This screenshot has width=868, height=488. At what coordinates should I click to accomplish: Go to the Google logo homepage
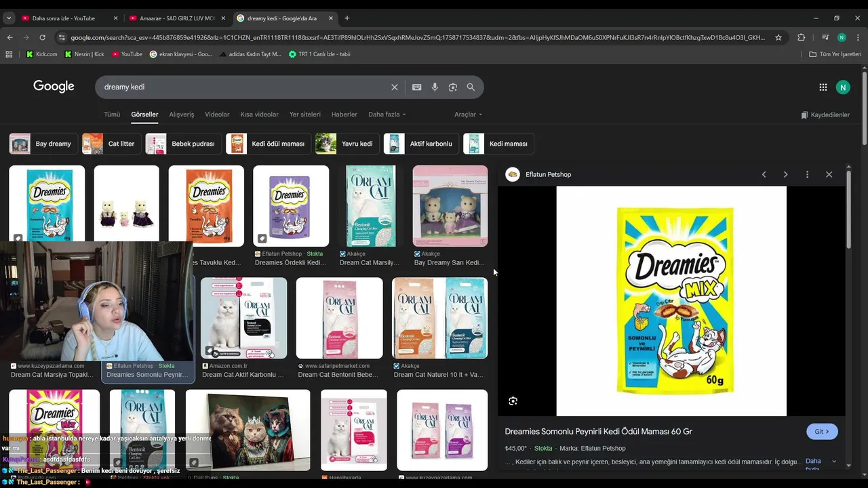54,87
